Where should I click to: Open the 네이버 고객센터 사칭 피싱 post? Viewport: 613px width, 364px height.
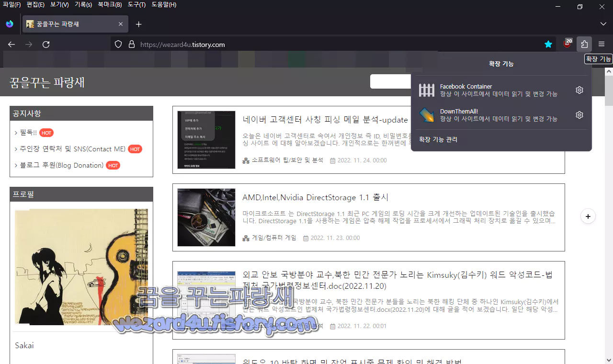coord(325,120)
